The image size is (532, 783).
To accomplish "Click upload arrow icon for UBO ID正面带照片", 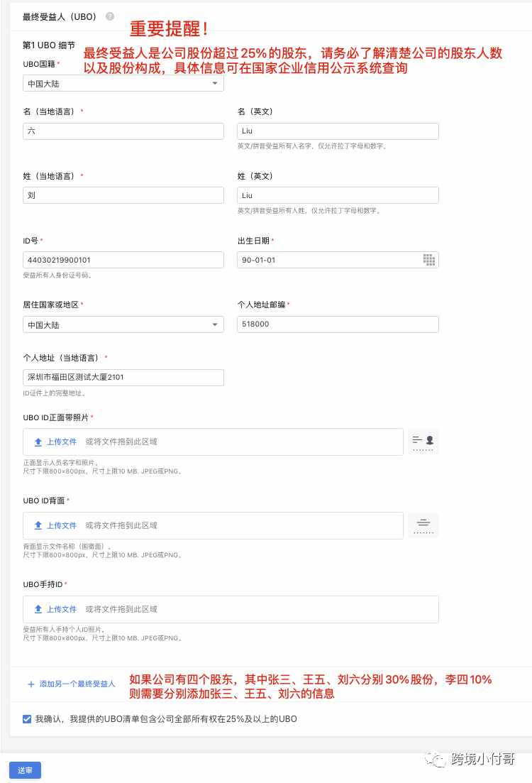I will 38,442.
